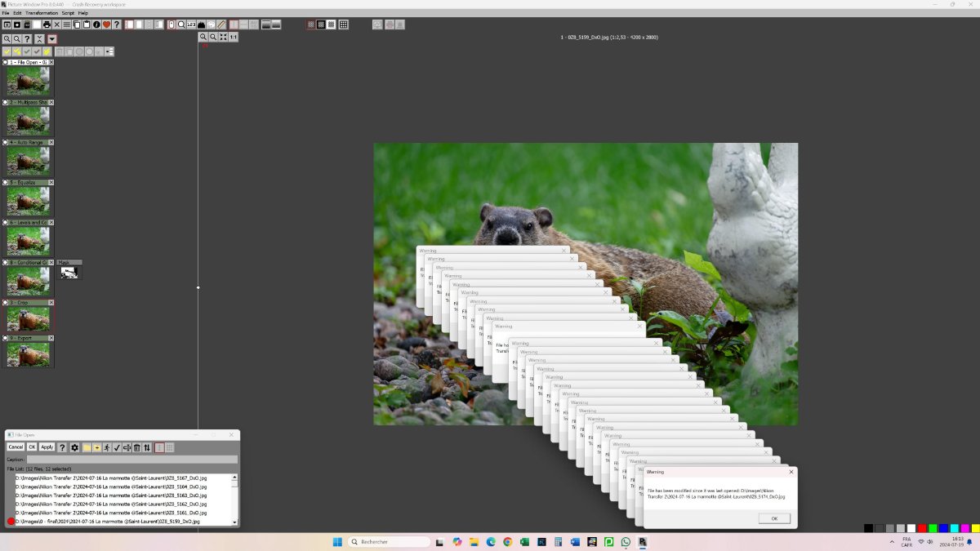Open the dropdown arrow in the workspace toolbar

point(51,38)
